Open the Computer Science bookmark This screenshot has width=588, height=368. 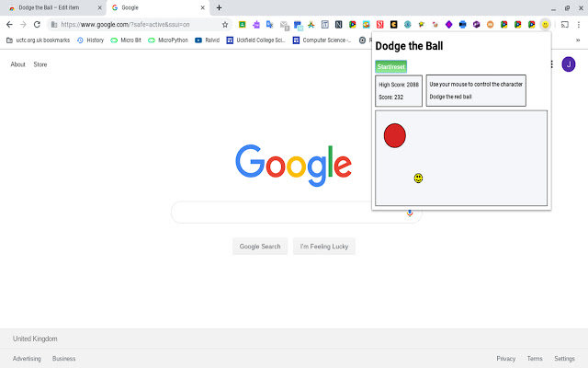pos(322,40)
